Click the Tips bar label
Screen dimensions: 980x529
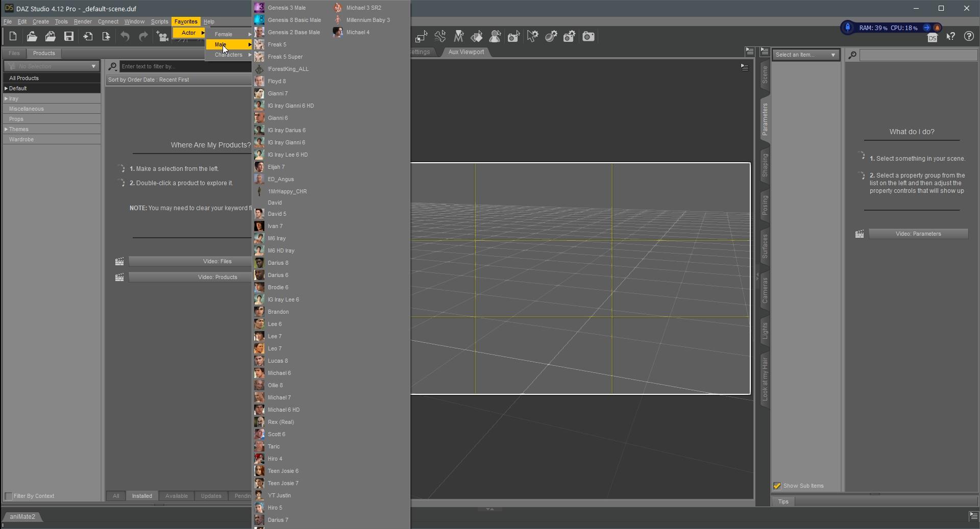coord(783,502)
